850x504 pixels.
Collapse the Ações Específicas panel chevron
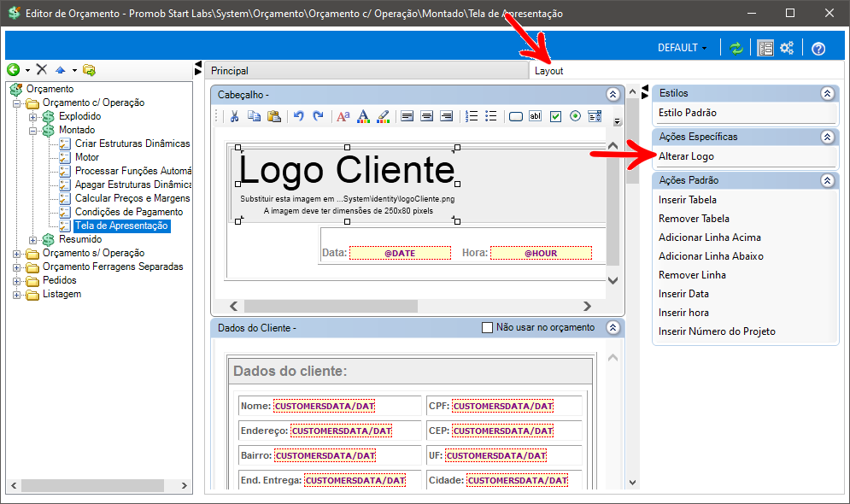pyautogui.click(x=827, y=137)
